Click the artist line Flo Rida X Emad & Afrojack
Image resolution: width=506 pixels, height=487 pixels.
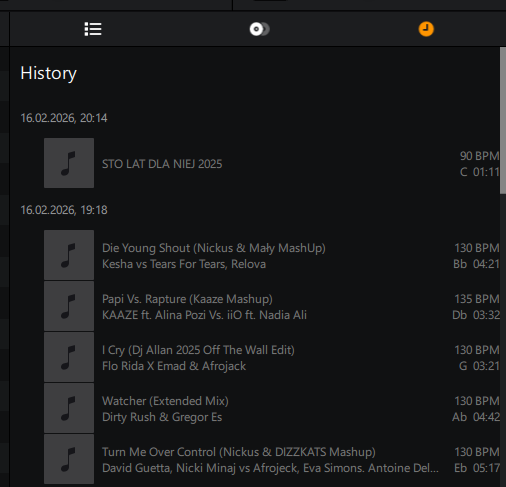point(174,366)
